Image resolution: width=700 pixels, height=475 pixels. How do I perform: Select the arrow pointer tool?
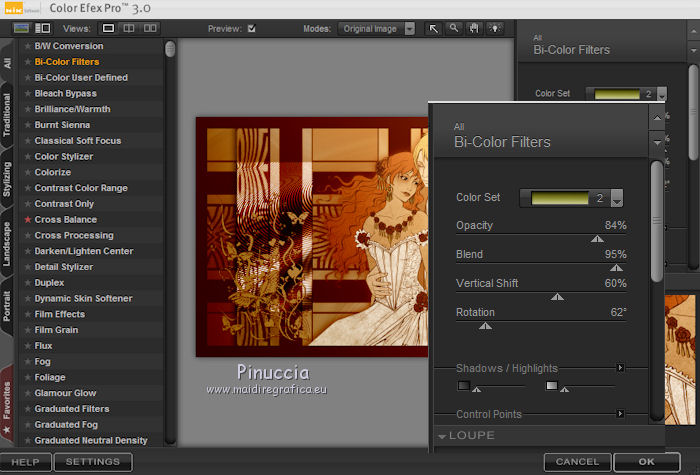click(x=434, y=28)
